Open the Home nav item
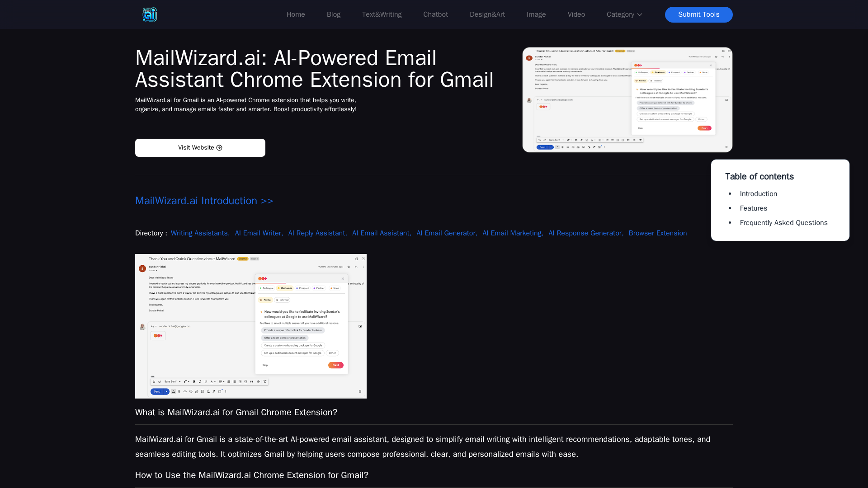The width and height of the screenshot is (868, 488). [x=296, y=14]
